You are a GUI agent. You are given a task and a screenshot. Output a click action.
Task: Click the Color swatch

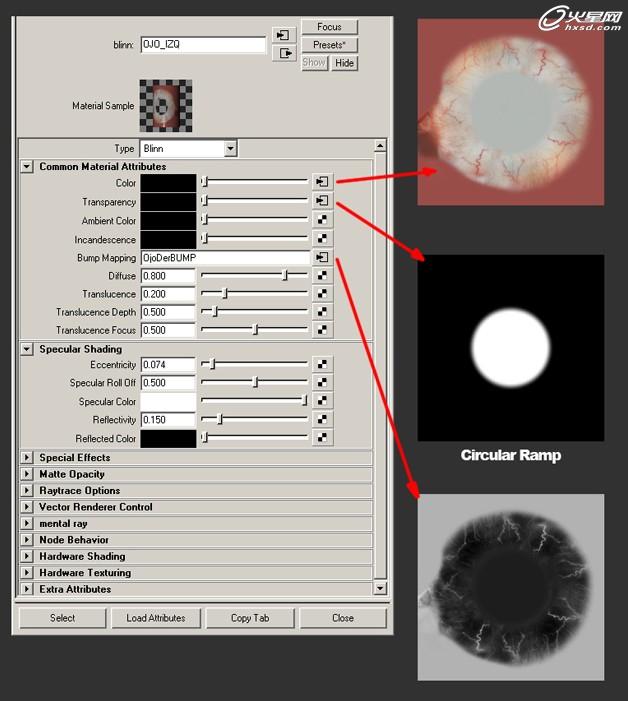168,183
